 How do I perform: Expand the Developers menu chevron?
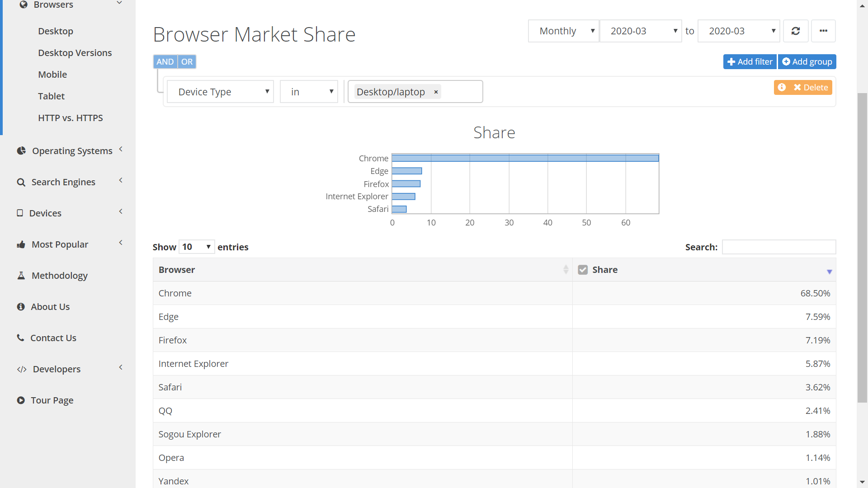pyautogui.click(x=121, y=367)
